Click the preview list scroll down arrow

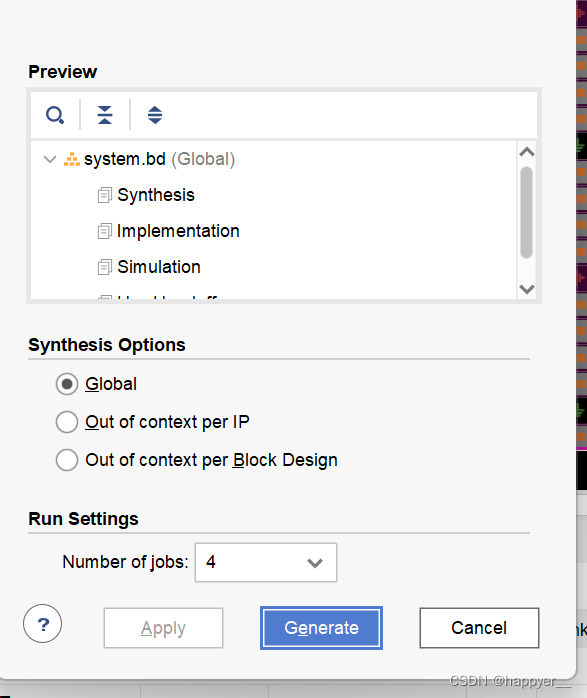[x=527, y=289]
